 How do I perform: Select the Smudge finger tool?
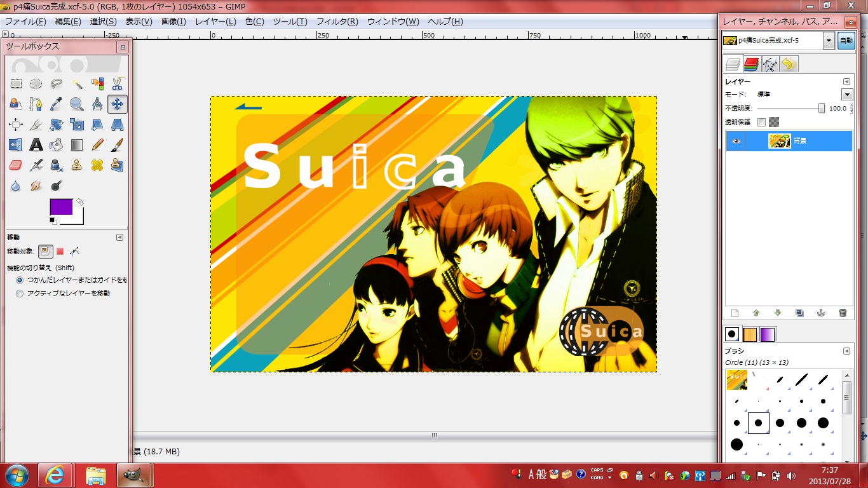pyautogui.click(x=36, y=186)
